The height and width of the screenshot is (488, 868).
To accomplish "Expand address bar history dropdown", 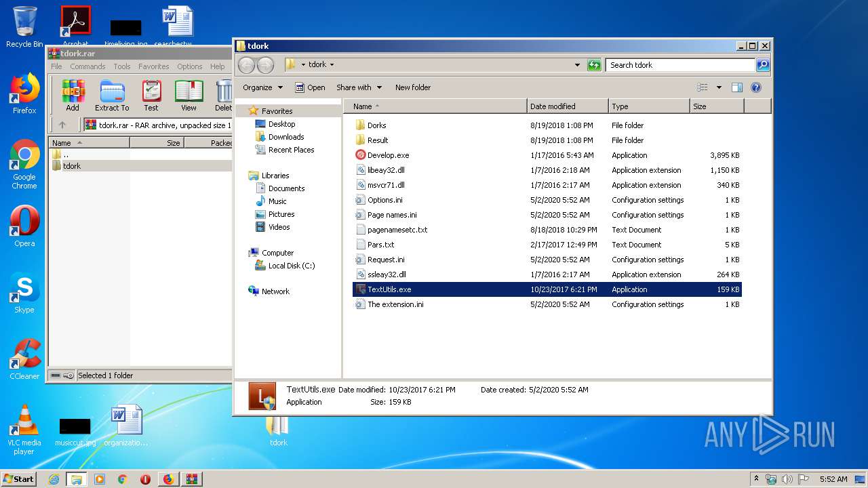I will click(x=577, y=65).
